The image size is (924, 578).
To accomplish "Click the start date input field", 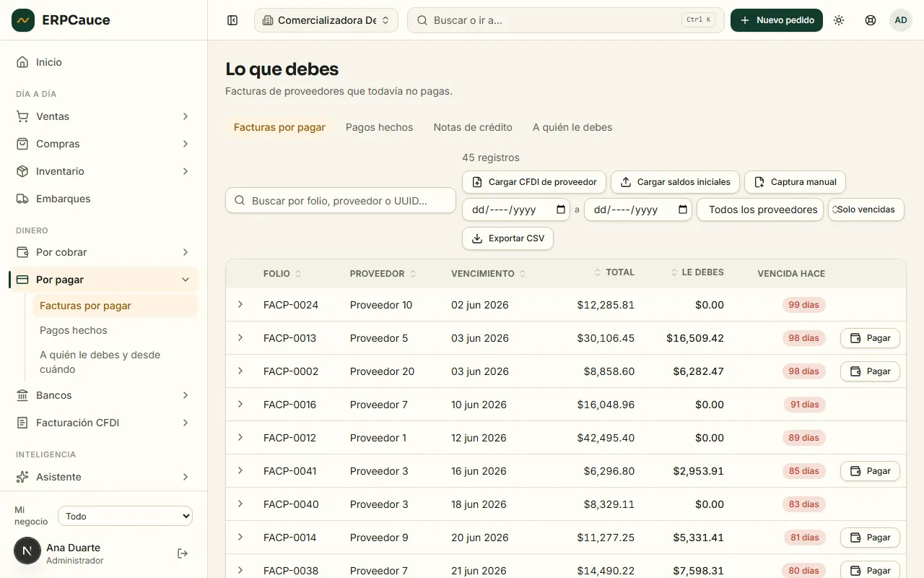I will [x=518, y=210].
